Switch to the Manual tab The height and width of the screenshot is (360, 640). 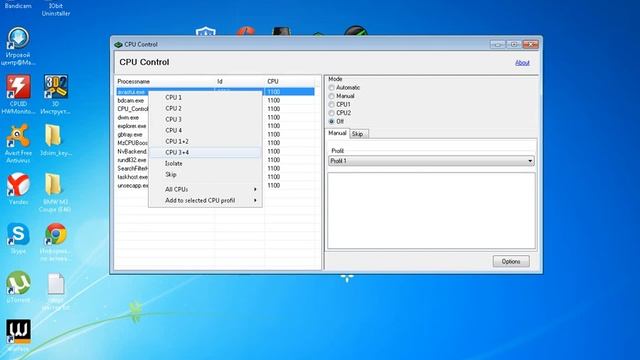[337, 133]
